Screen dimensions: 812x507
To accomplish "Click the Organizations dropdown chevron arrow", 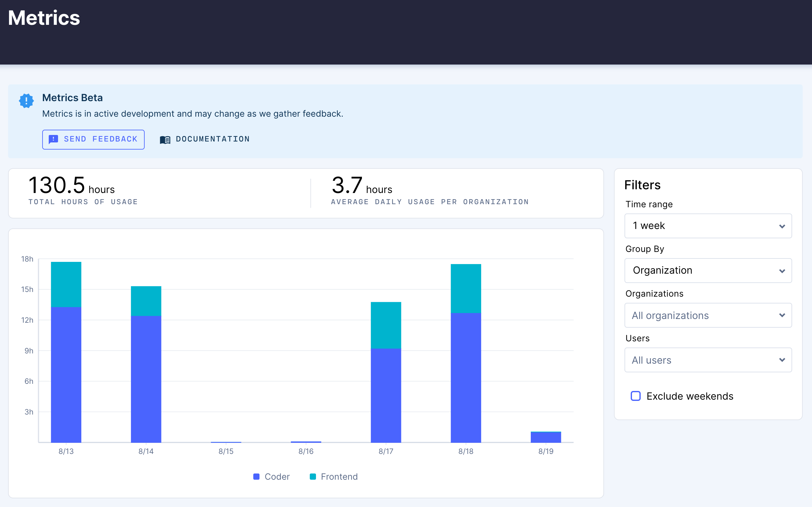I will (x=782, y=315).
